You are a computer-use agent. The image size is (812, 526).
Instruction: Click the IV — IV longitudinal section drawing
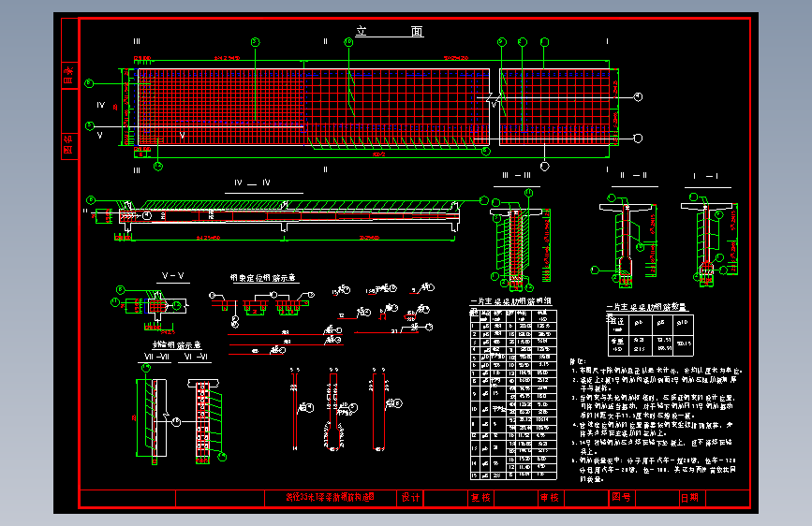click(287, 220)
